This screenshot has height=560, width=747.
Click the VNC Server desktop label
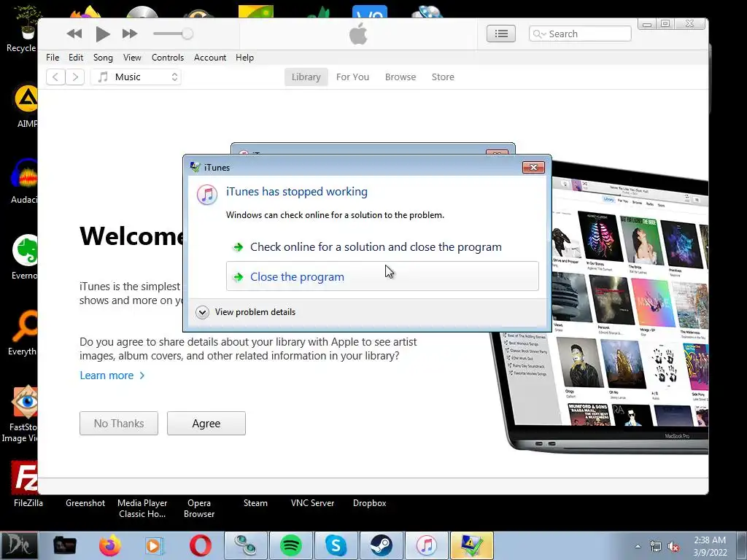point(312,503)
